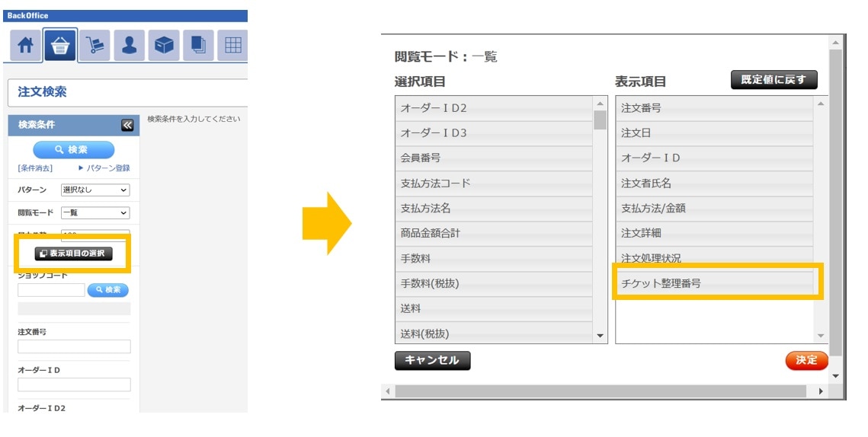Select 注文日 in 表示項目 list
This screenshot has width=868, height=437.
pyautogui.click(x=715, y=133)
